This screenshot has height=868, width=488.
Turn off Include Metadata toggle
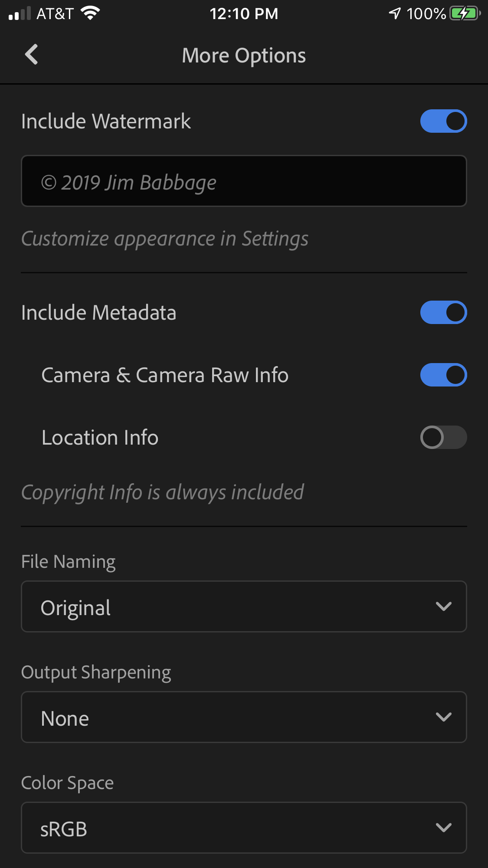click(443, 312)
